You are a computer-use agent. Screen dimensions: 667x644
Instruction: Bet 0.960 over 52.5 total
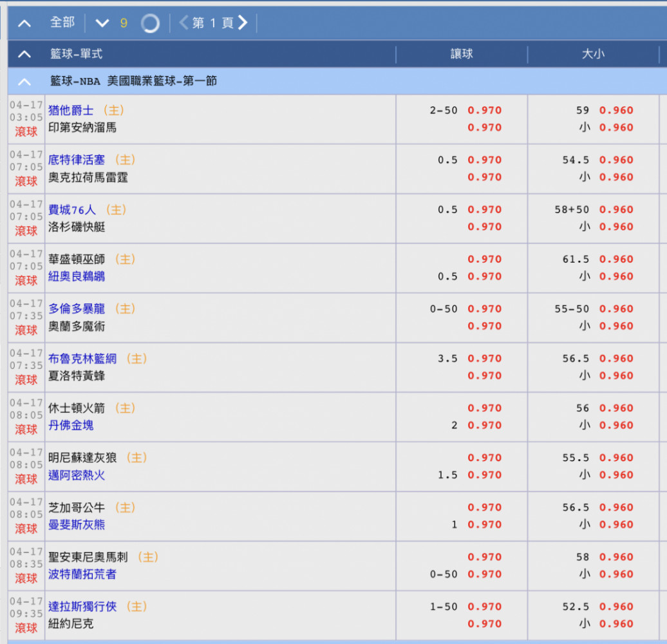[x=616, y=607]
